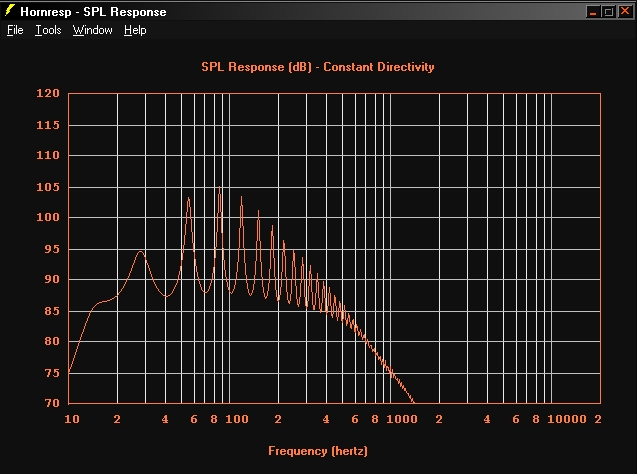Click the Hornresp lightning bolt title icon
This screenshot has height=474, width=637.
pyautogui.click(x=10, y=11)
